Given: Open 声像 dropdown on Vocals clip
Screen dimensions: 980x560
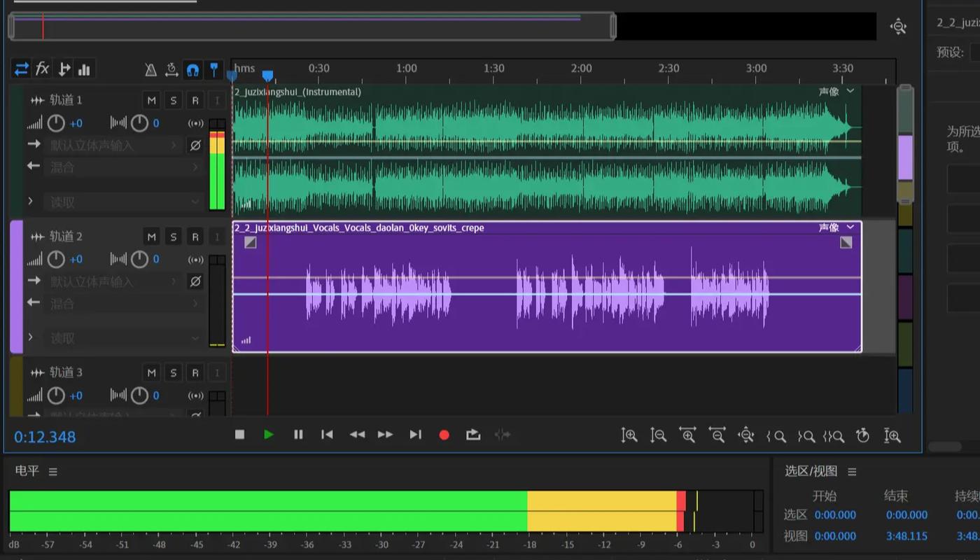Looking at the screenshot, I should point(836,227).
